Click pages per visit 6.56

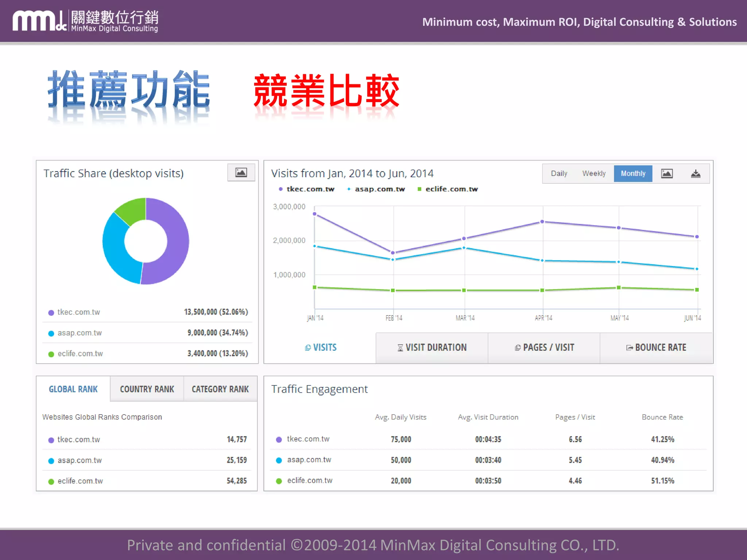(575, 439)
